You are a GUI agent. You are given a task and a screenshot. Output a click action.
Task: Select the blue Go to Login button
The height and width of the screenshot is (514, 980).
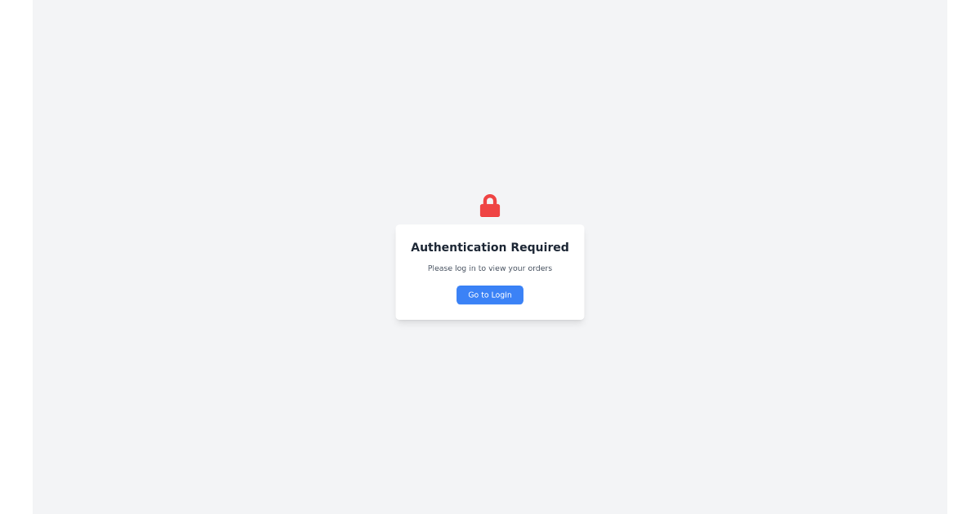pyautogui.click(x=490, y=295)
